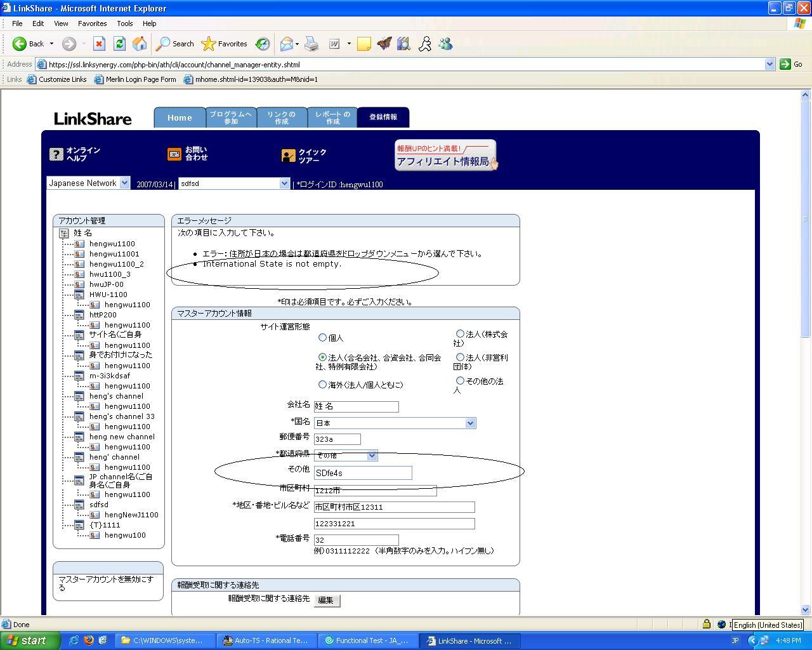The width and height of the screenshot is (812, 650).
Task: Select the 個人 radio button
Action: click(322, 338)
